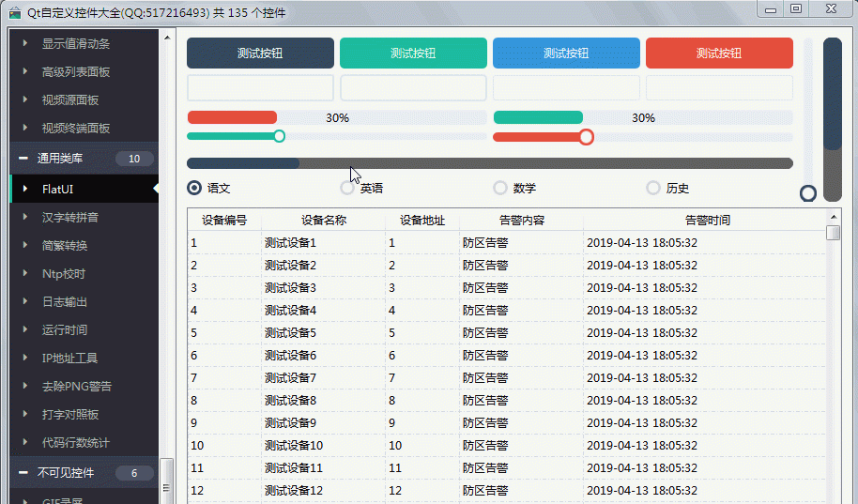The width and height of the screenshot is (858, 504).
Task: Click the 设备编号 column header
Action: pyautogui.click(x=224, y=220)
